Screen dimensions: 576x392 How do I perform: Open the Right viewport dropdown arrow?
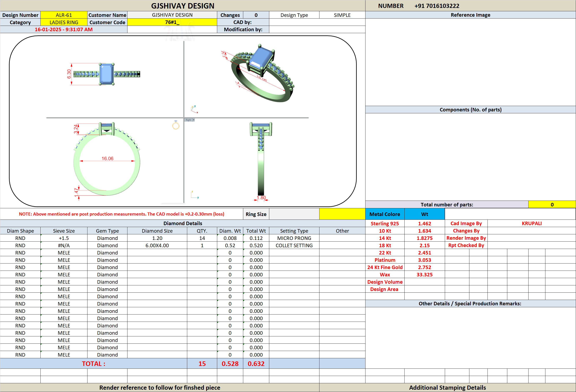pyautogui.click(x=194, y=120)
